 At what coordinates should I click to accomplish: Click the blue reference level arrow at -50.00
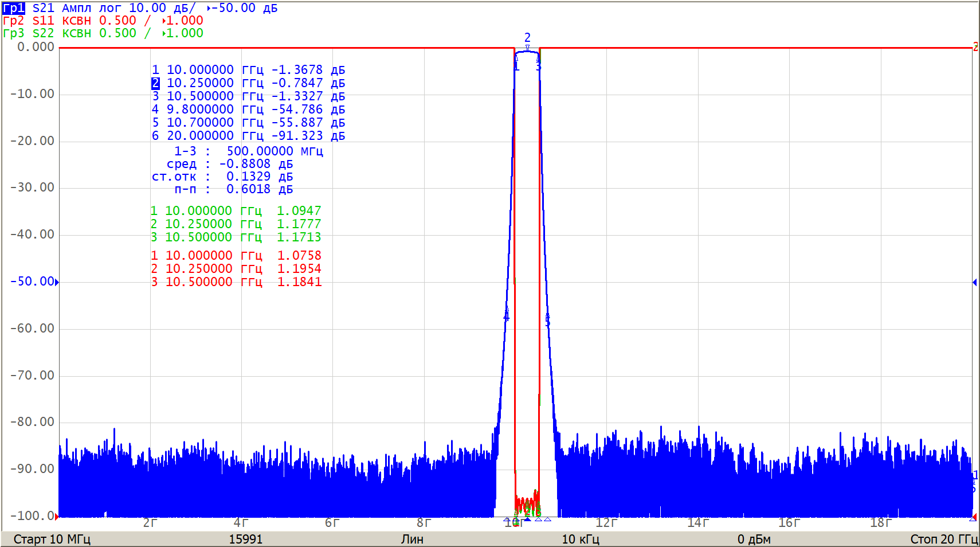pyautogui.click(x=57, y=282)
